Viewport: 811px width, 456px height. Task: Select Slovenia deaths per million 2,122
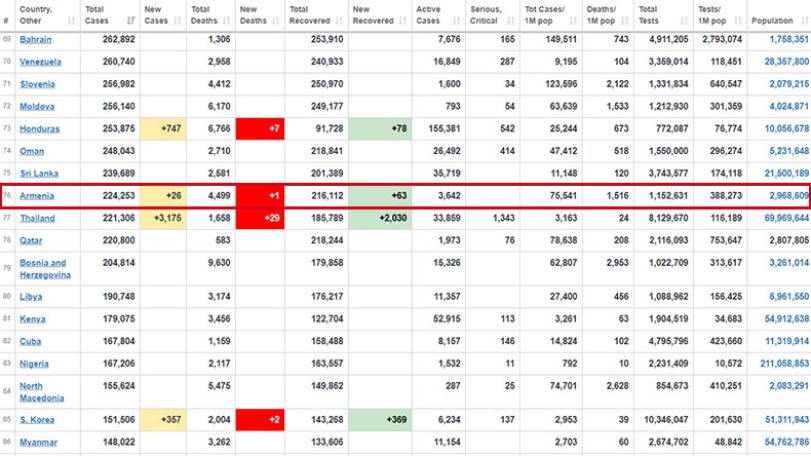(x=618, y=84)
